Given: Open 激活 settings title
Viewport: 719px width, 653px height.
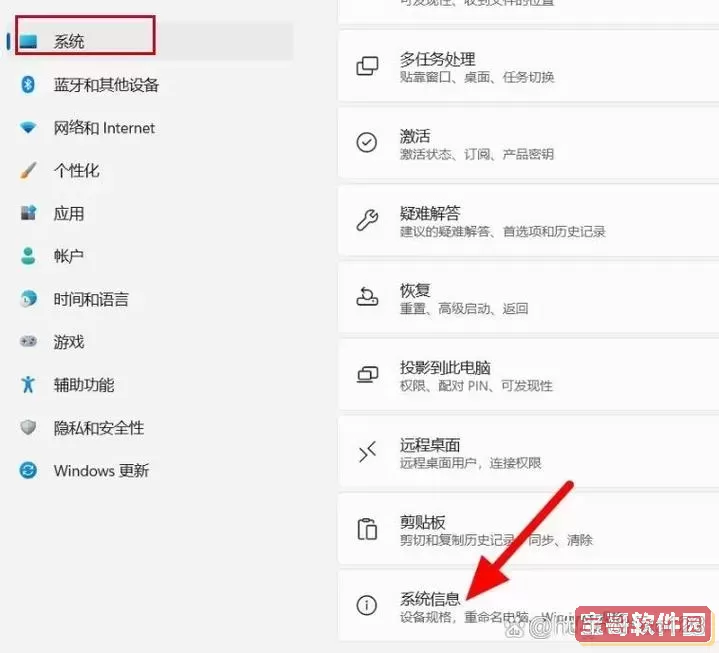Looking at the screenshot, I should (x=415, y=136).
